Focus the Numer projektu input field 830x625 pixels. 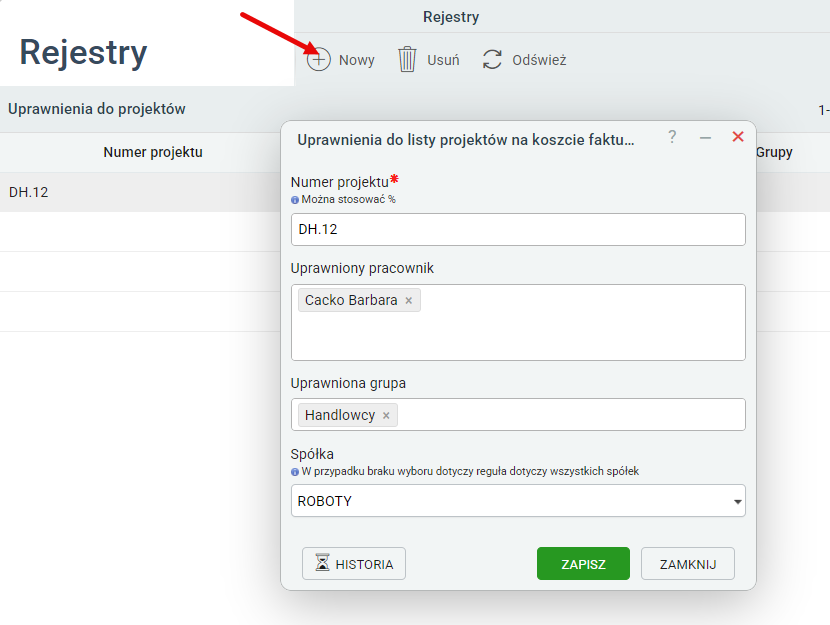(x=518, y=229)
